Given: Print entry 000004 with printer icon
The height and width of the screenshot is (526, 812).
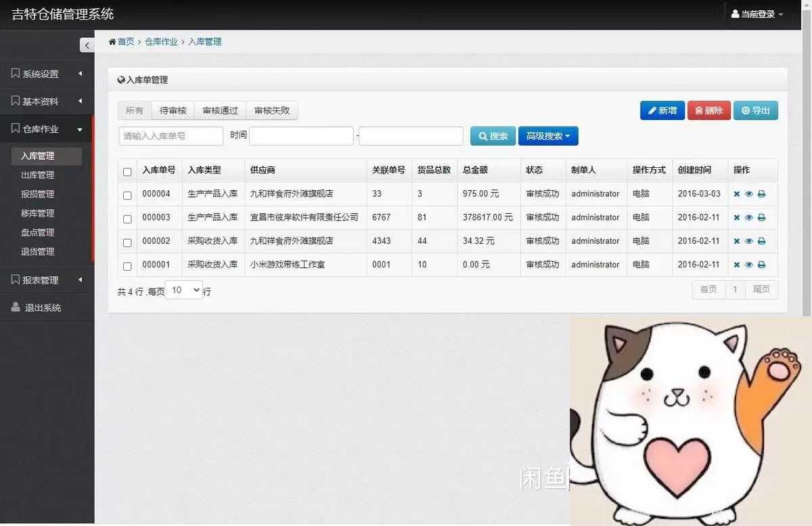Looking at the screenshot, I should [761, 194].
